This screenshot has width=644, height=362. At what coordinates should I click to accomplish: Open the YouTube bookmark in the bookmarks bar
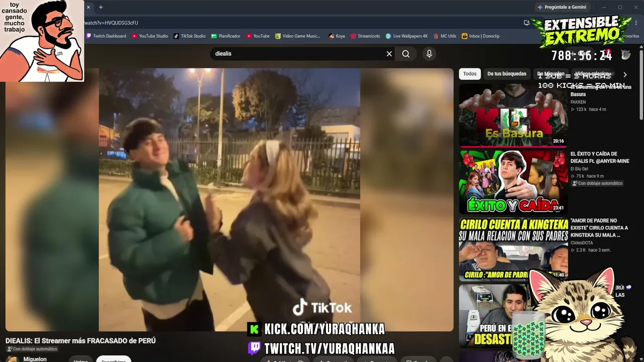coord(258,36)
